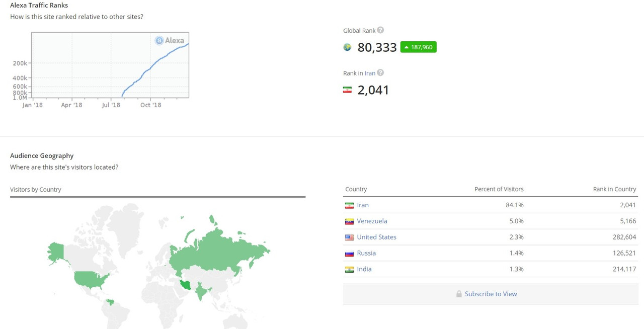Click the Russia flag icon
Screen dimensions: 644x329
click(349, 254)
